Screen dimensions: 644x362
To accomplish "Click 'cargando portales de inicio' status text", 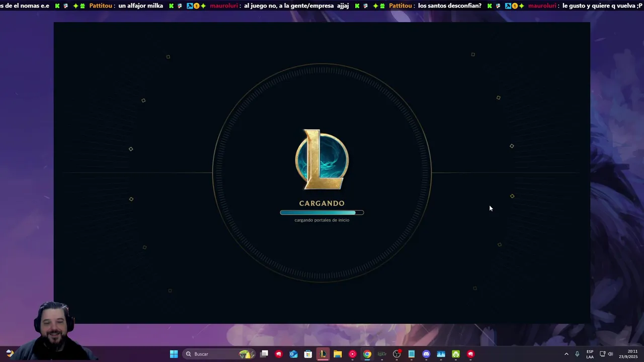I will point(322,220).
